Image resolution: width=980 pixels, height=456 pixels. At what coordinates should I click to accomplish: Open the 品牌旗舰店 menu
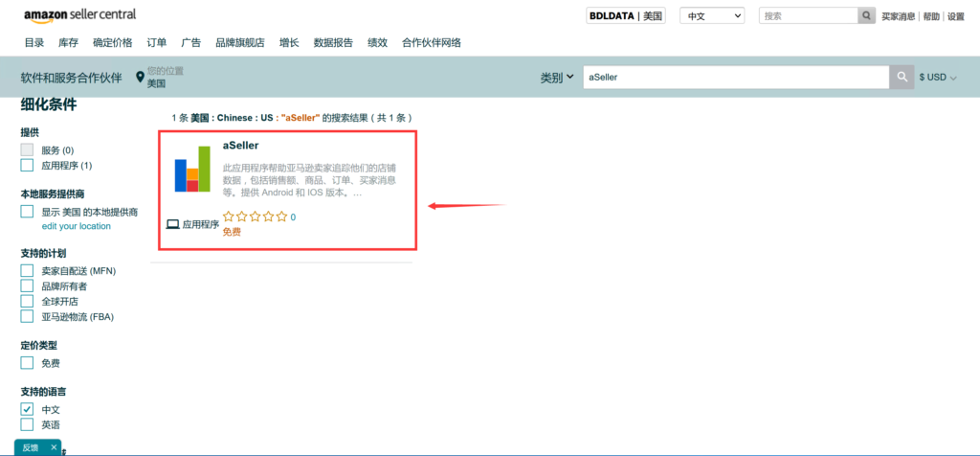(x=240, y=42)
